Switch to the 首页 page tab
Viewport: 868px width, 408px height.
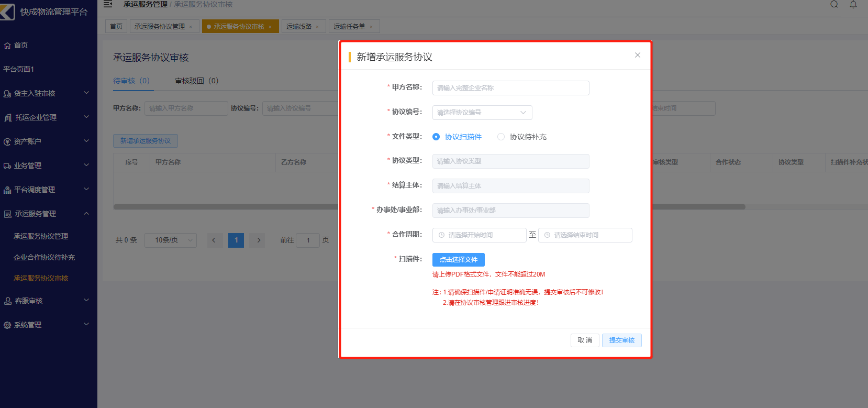(116, 27)
